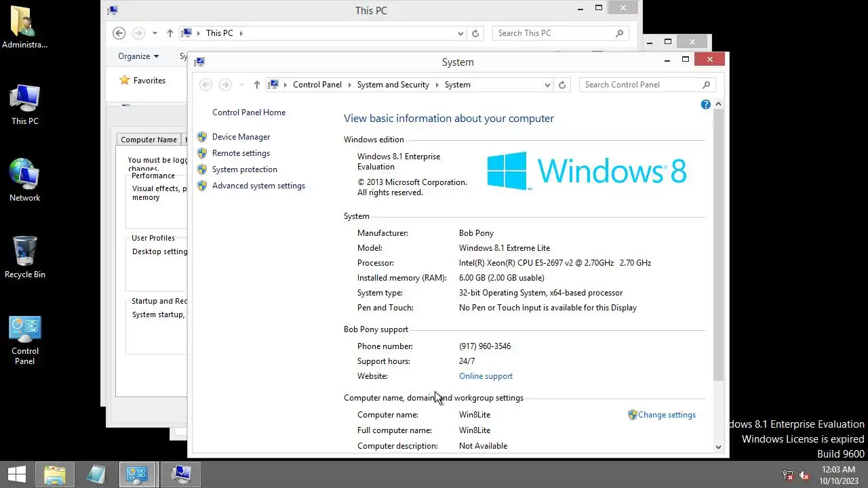The height and width of the screenshot is (488, 868).
Task: Open the This PC desktop icon
Action: click(x=24, y=104)
